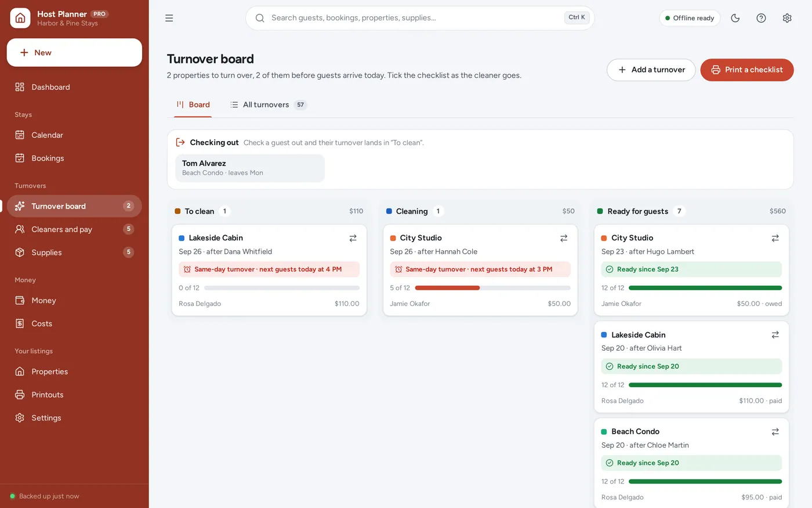Click the Host Planner home logo icon
This screenshot has height=508, width=812.
pos(20,18)
